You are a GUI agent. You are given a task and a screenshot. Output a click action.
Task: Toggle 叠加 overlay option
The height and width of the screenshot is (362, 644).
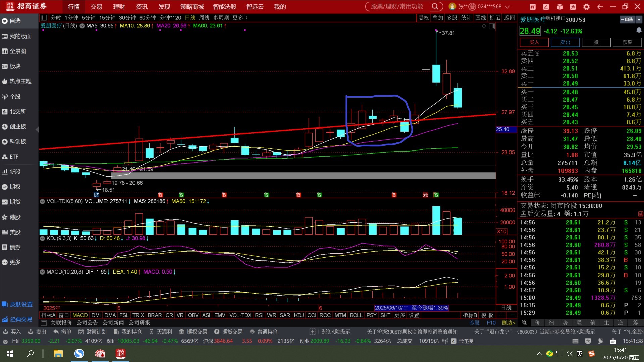tap(438, 18)
